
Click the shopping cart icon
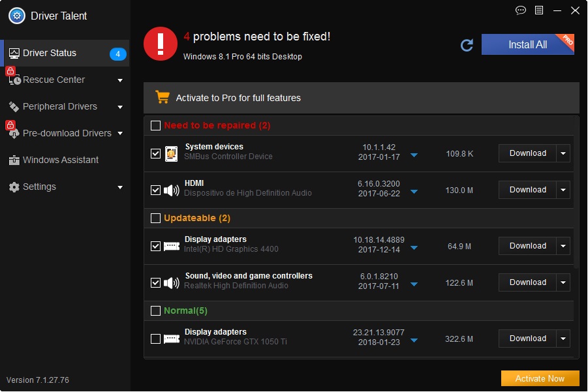pos(162,97)
